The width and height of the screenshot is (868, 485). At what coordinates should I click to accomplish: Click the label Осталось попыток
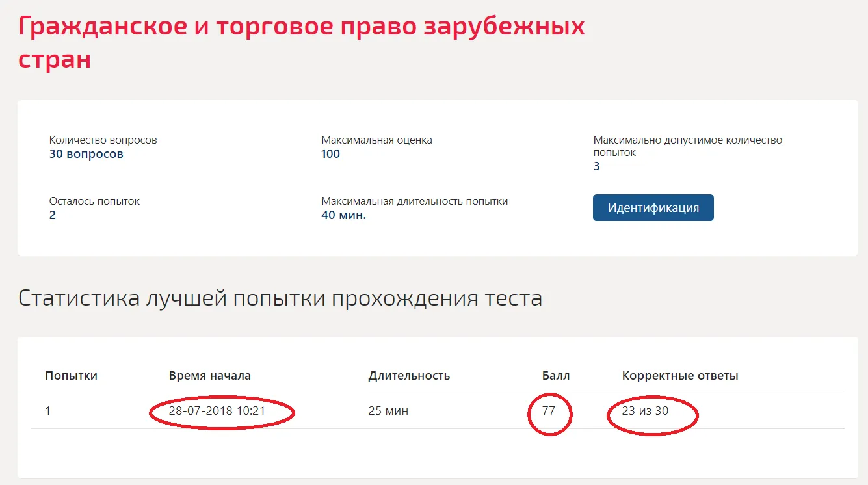coord(94,201)
